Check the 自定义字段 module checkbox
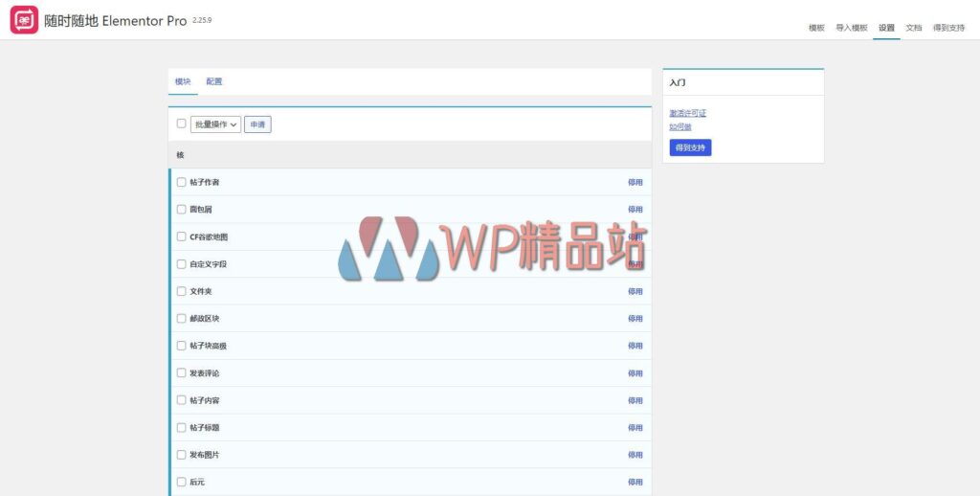This screenshot has width=980, height=496. [181, 264]
